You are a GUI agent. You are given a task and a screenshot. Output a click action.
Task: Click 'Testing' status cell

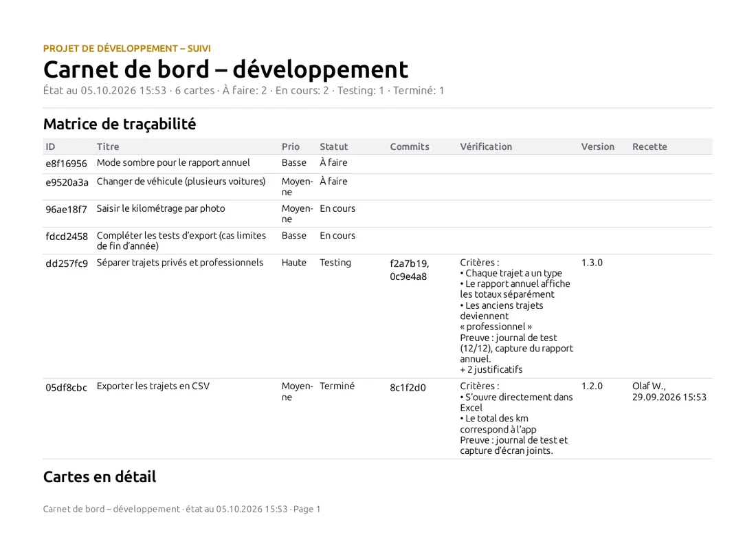[335, 263]
